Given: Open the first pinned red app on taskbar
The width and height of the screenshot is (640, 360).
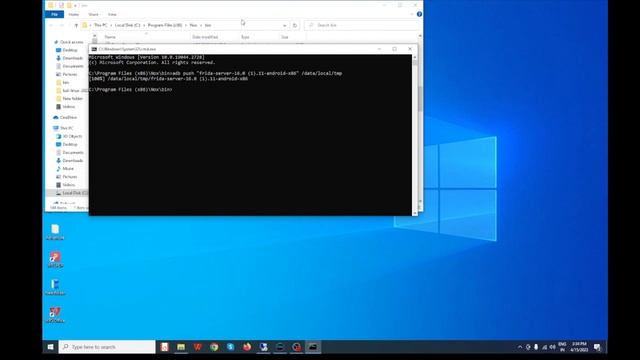Looking at the screenshot, I should pyautogui.click(x=164, y=347).
